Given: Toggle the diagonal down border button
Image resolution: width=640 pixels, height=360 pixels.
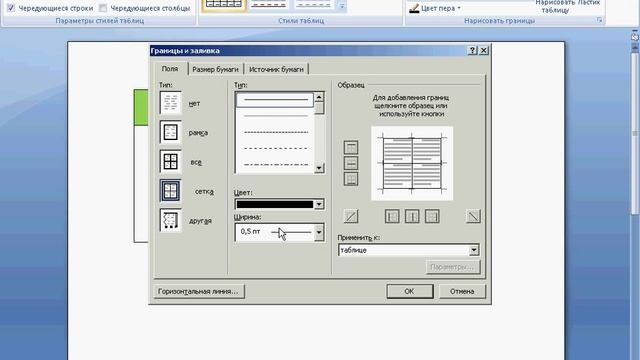Looking at the screenshot, I should 473,216.
